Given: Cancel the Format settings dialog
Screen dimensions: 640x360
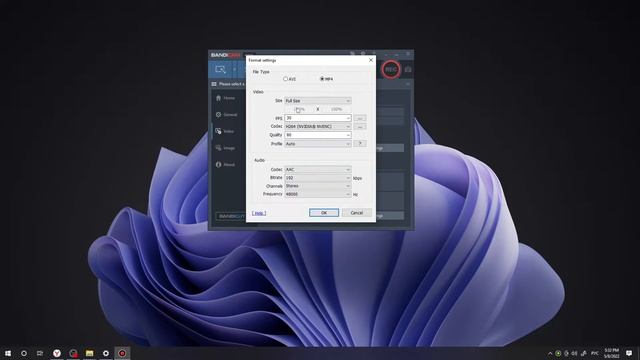Looking at the screenshot, I should [356, 213].
